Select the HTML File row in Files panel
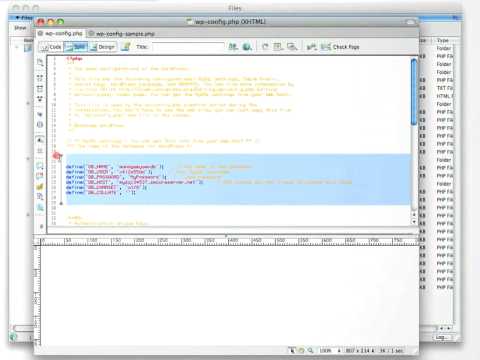 445,96
